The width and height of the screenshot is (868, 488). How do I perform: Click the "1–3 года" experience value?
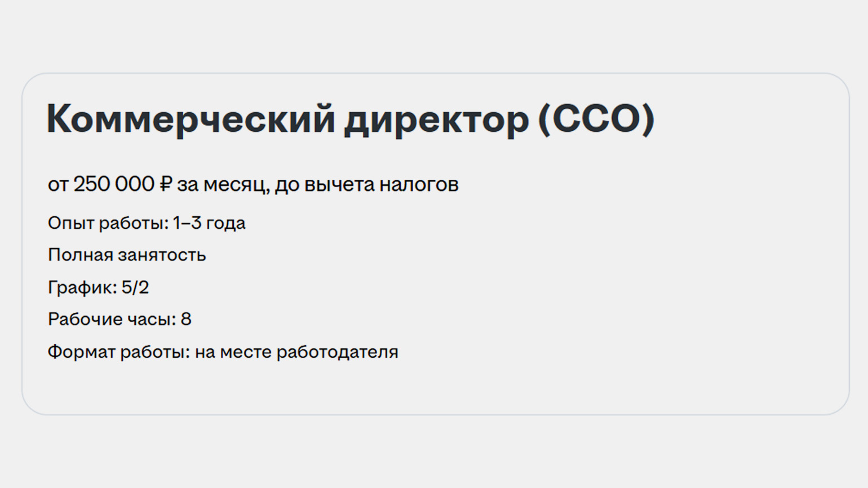(x=209, y=223)
